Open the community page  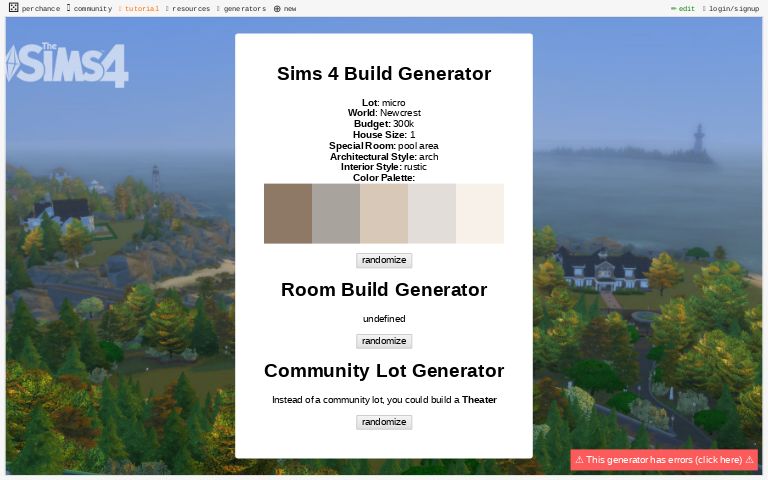point(92,9)
